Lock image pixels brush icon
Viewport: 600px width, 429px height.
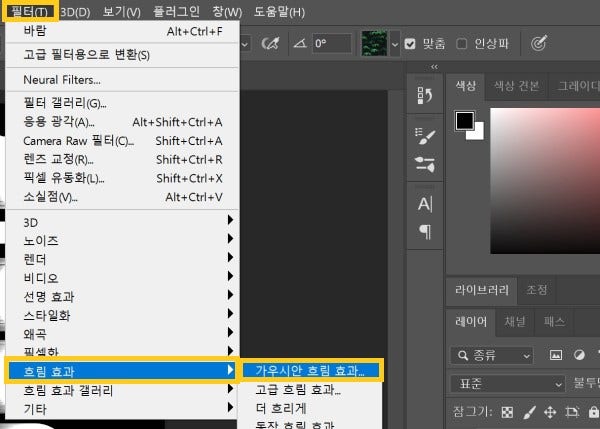click(529, 412)
